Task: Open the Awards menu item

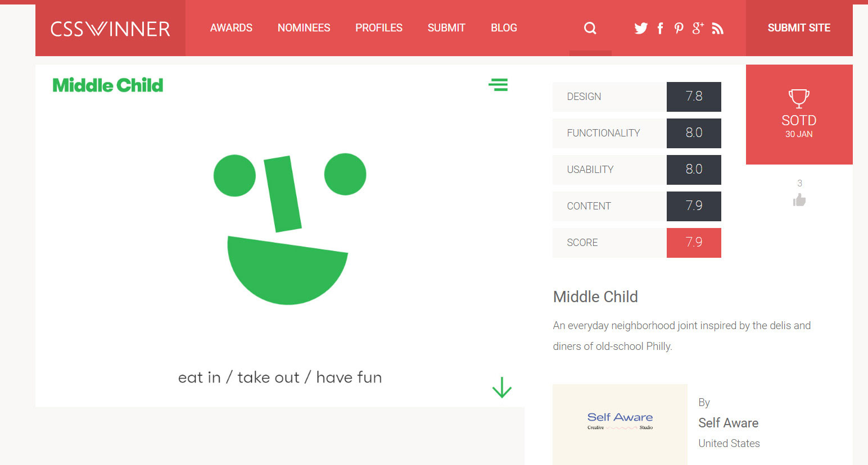Action: click(231, 28)
